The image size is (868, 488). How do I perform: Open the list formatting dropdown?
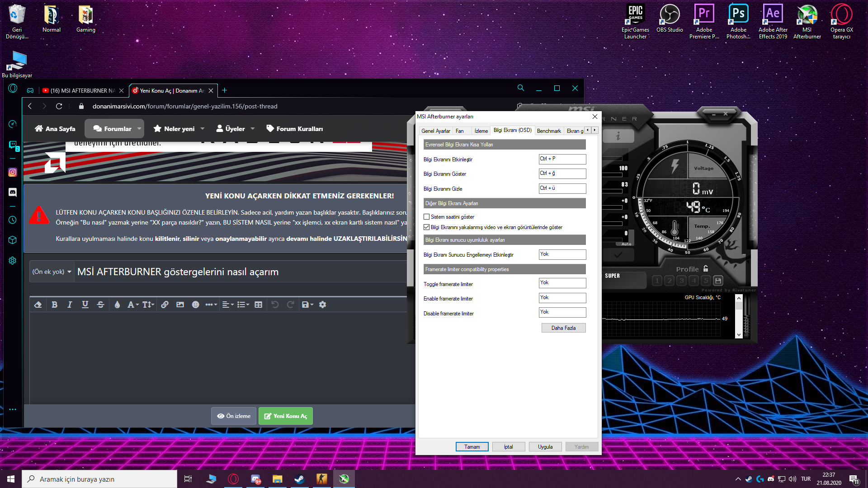(243, 305)
